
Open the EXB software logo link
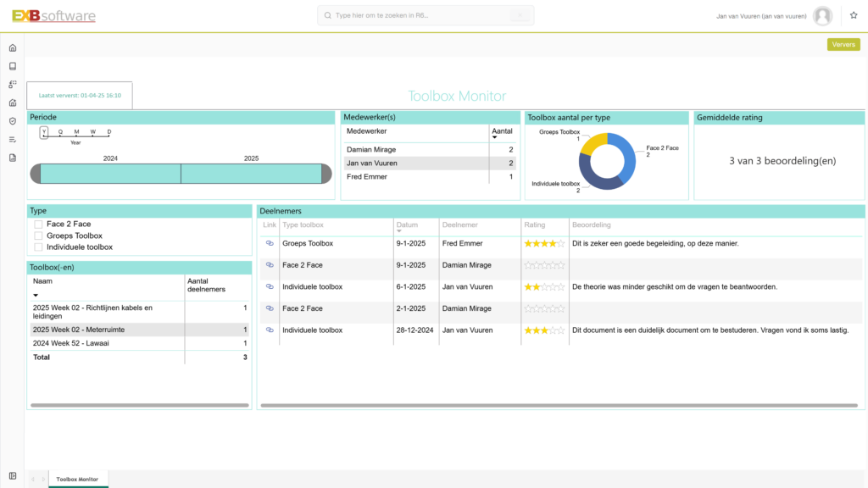[x=56, y=15]
